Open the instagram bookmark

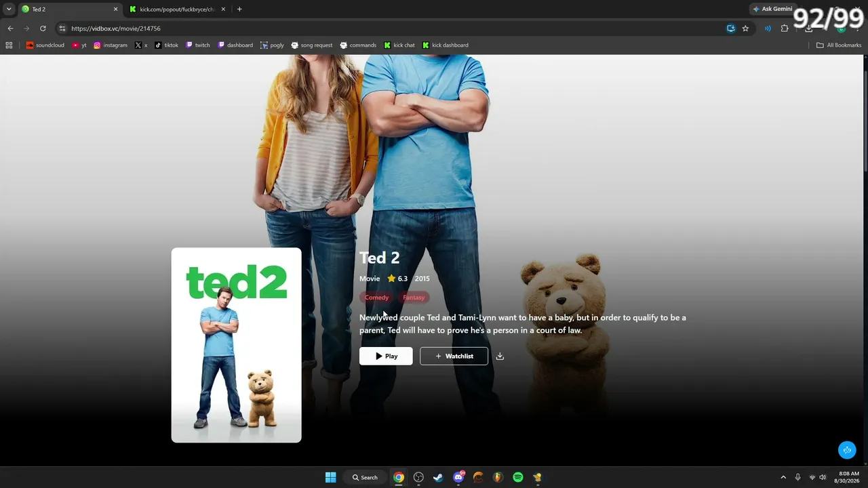click(x=111, y=45)
